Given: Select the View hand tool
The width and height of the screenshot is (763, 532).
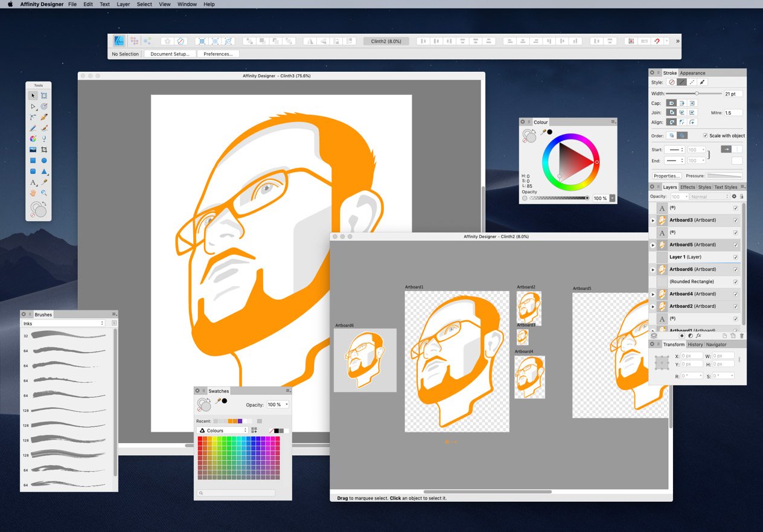Looking at the screenshot, I should click(x=33, y=193).
